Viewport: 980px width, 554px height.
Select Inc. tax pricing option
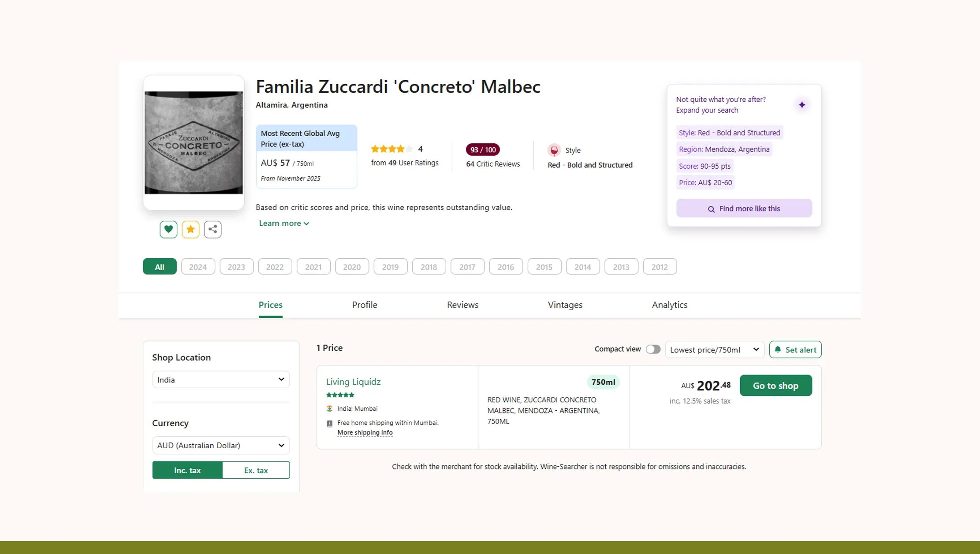(x=187, y=470)
